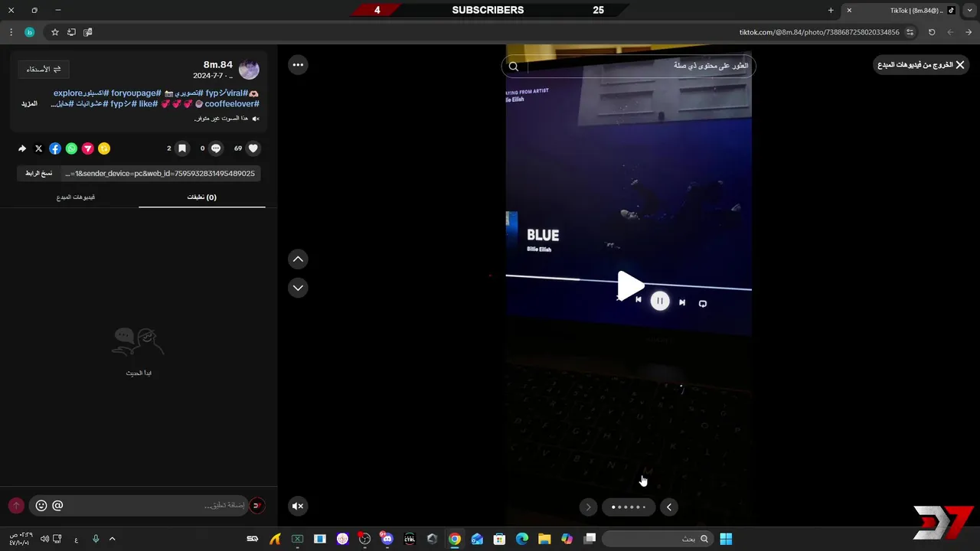The height and width of the screenshot is (551, 980).
Task: Open 8m.84 profile avatar
Action: pos(249,70)
